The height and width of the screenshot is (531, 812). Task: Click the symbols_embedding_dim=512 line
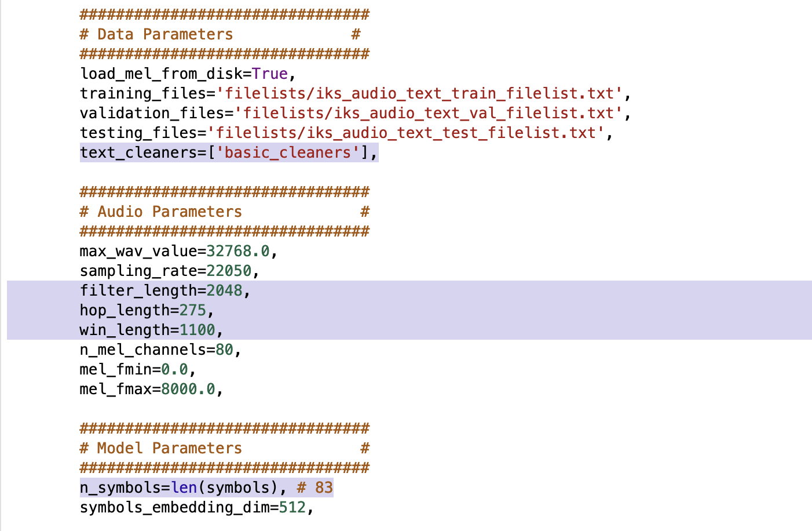click(x=197, y=507)
